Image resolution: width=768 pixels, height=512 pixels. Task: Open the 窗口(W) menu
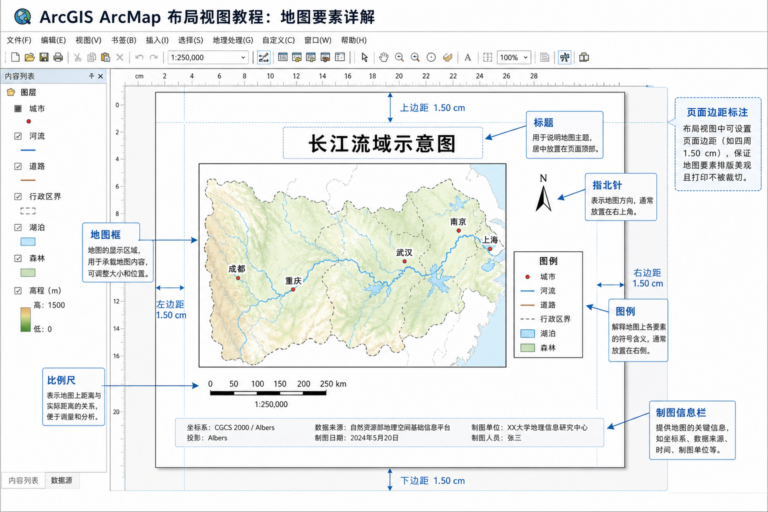(318, 40)
